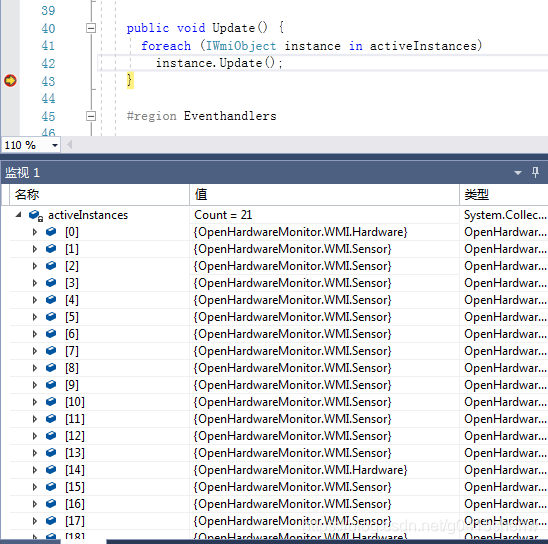This screenshot has width=548, height=544.
Task: Click the object icon of element [8]
Action: (51, 368)
